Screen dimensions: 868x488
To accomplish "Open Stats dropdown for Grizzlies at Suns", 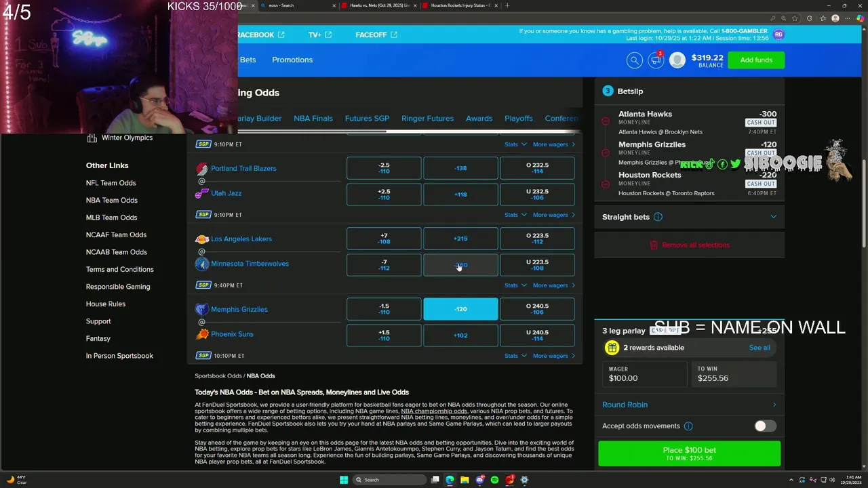I will coord(515,356).
